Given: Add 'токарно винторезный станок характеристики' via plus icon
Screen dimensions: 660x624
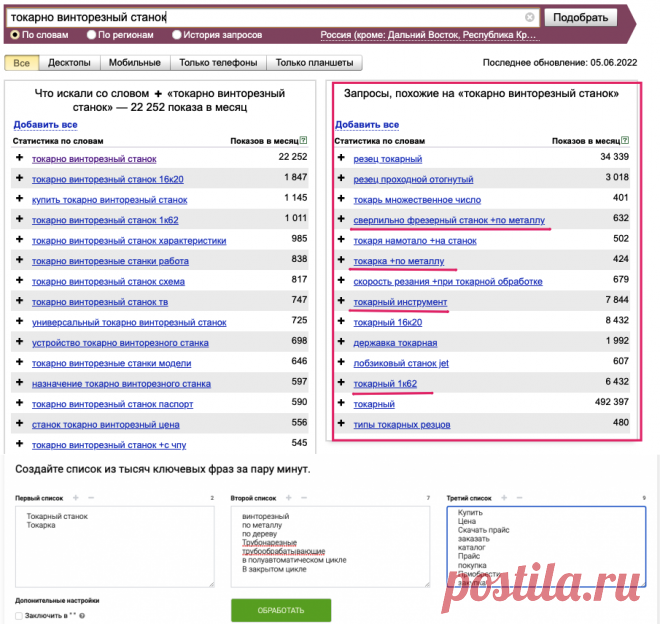Looking at the screenshot, I should tap(19, 239).
